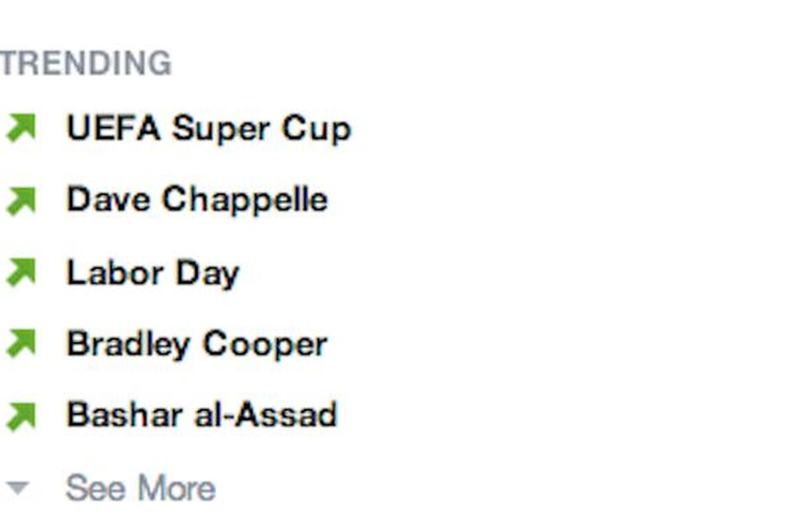The height and width of the screenshot is (532, 798).
Task: Click the TRENDING section header
Action: tap(86, 64)
